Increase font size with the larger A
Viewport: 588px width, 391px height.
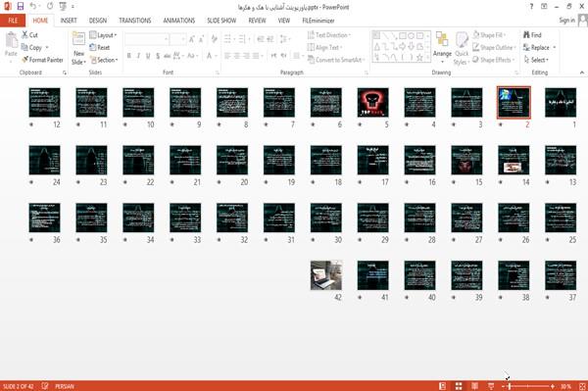[192, 39]
